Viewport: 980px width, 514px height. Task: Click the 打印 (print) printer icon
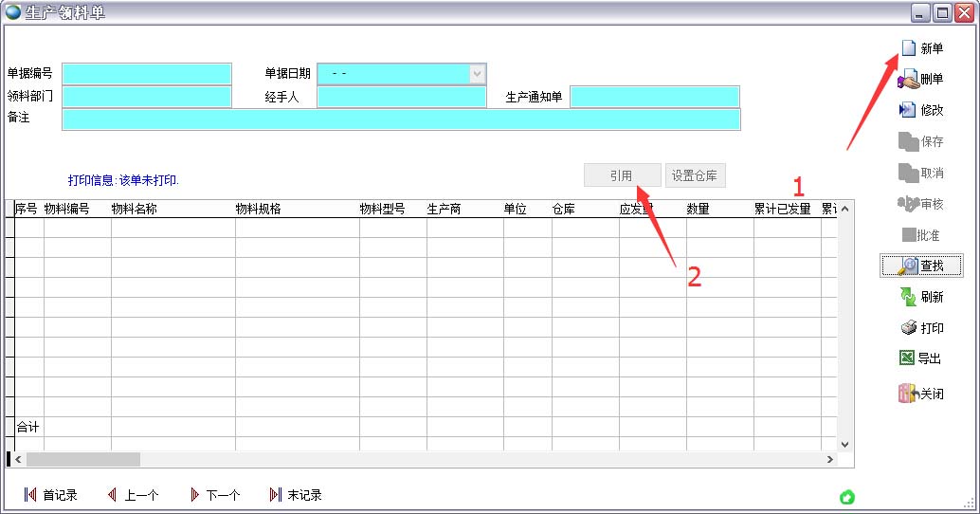[x=907, y=328]
